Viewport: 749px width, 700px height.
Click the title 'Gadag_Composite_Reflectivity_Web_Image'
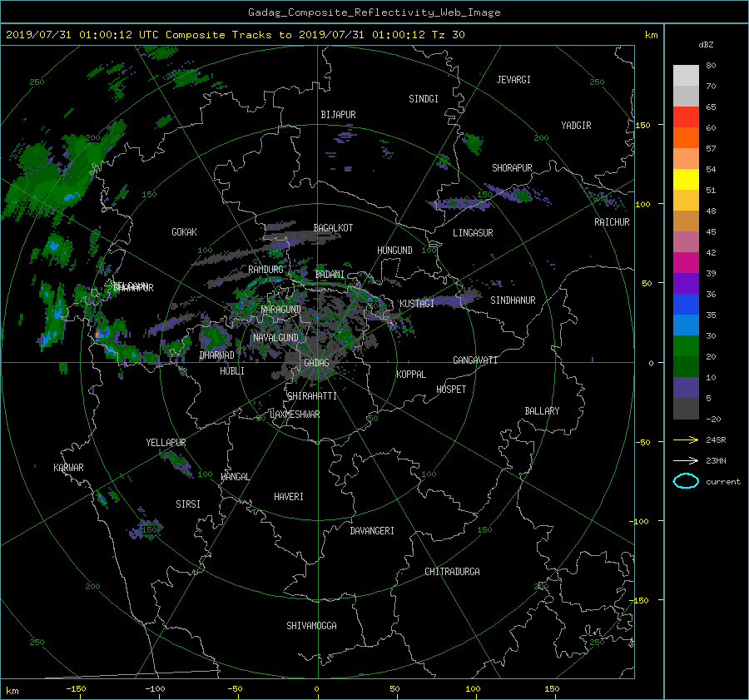click(374, 12)
